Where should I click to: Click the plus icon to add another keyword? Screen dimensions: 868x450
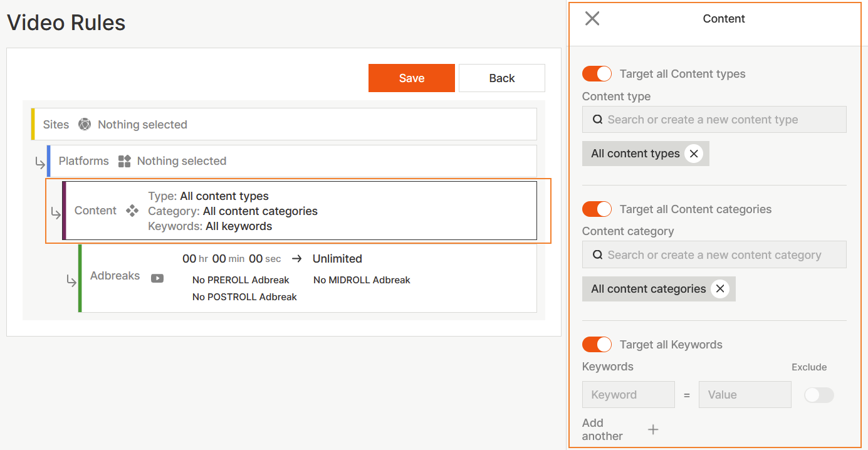[x=653, y=429]
